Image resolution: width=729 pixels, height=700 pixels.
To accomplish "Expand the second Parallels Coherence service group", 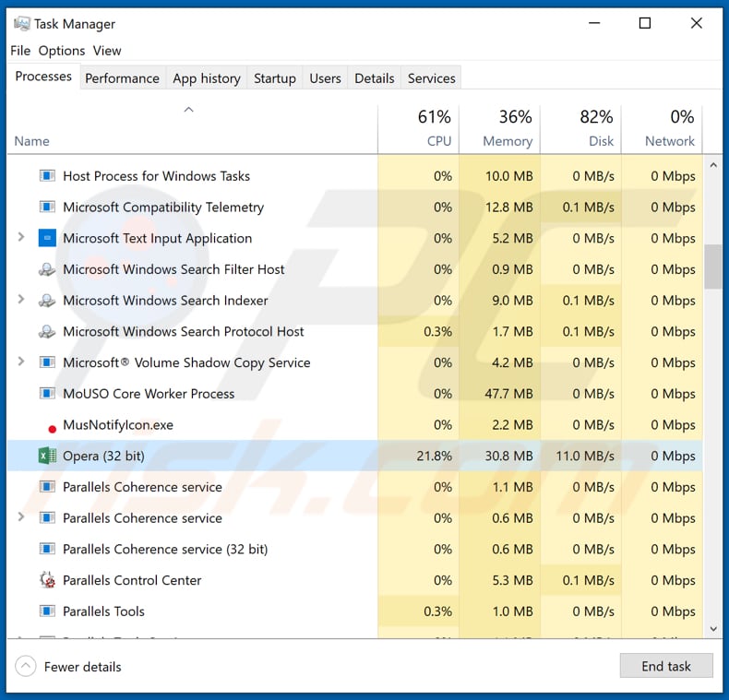I will 21,516.
